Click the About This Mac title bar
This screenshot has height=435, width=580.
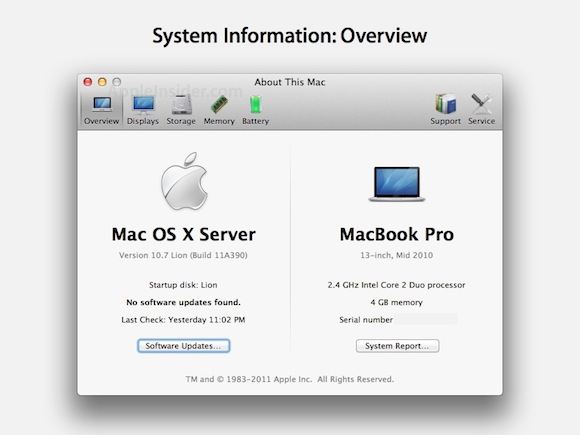point(290,82)
